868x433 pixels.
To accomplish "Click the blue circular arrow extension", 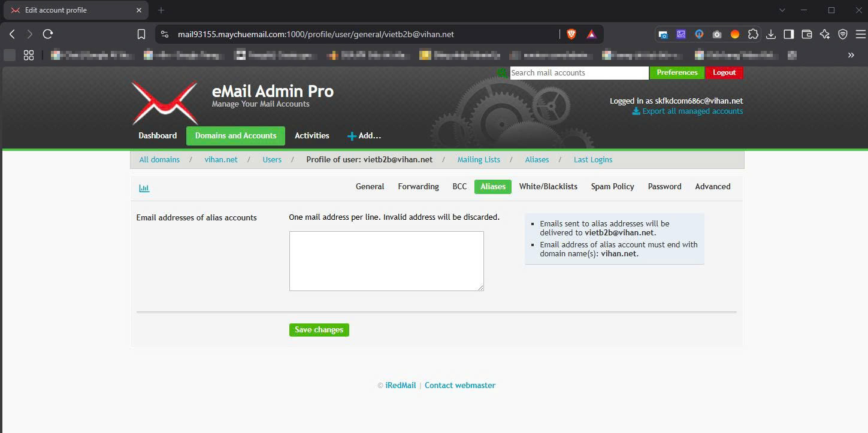I will coord(699,34).
